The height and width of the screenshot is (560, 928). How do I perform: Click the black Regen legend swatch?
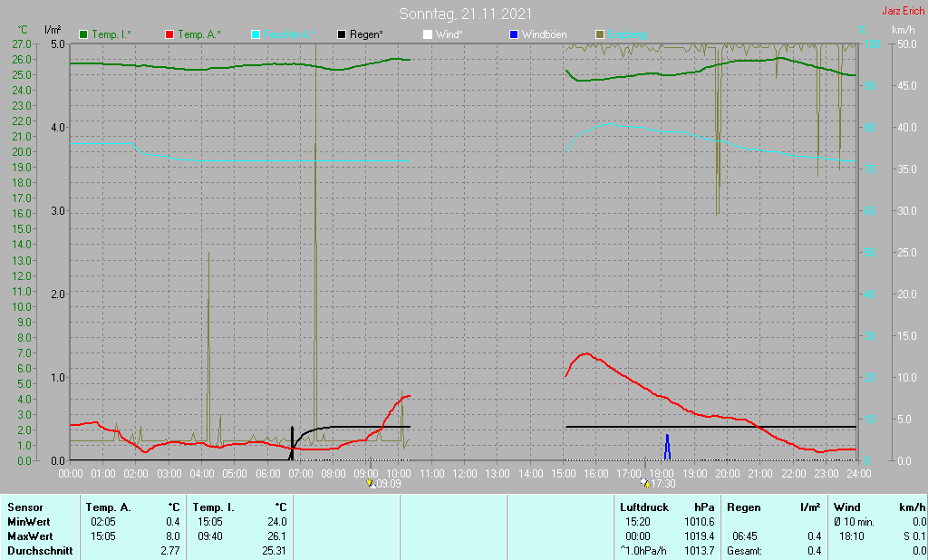342,34
